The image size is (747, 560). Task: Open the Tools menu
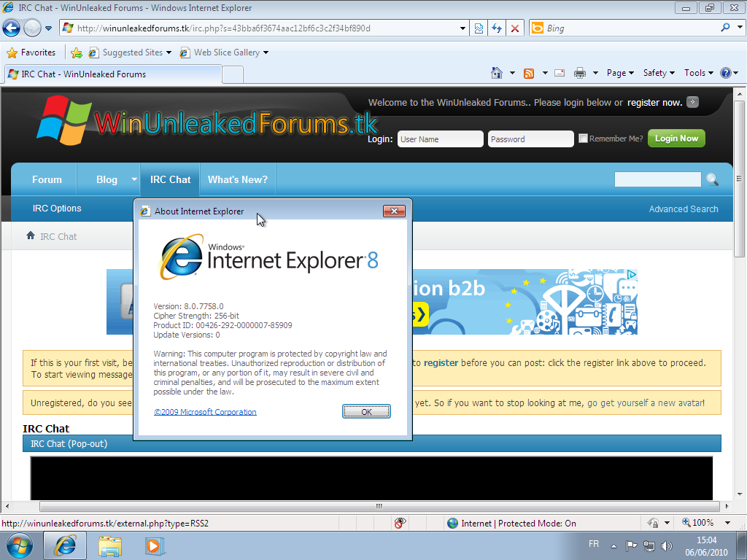click(698, 73)
